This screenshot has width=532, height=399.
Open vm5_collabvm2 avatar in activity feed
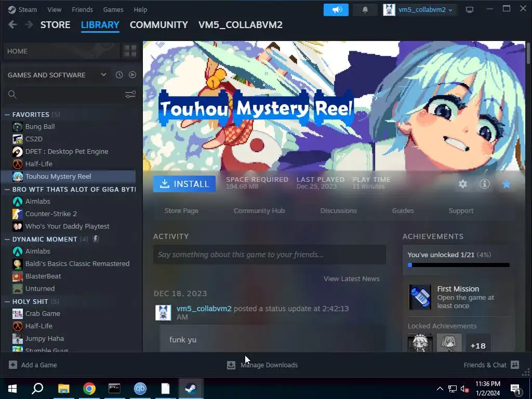tap(163, 312)
